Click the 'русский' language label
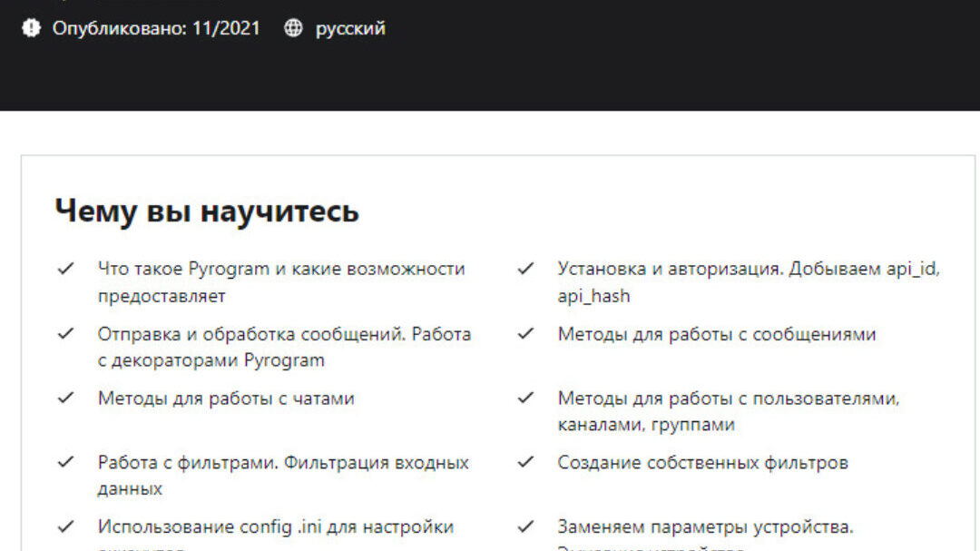Viewport: 980px width, 551px height. point(350,28)
